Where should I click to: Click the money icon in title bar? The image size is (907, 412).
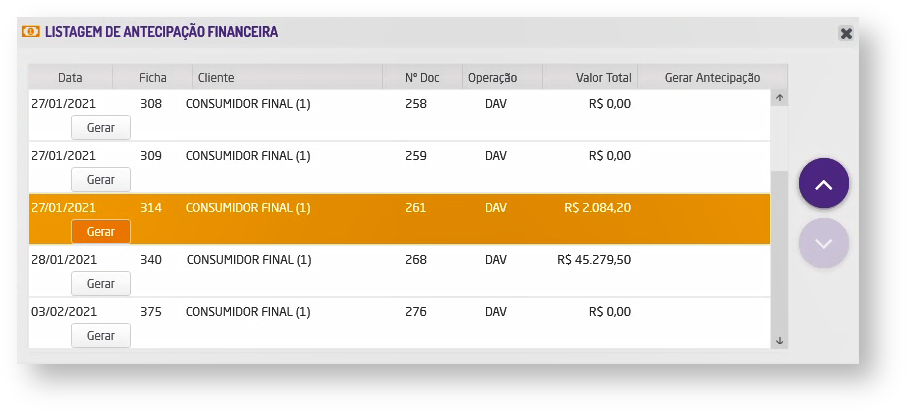[31, 32]
